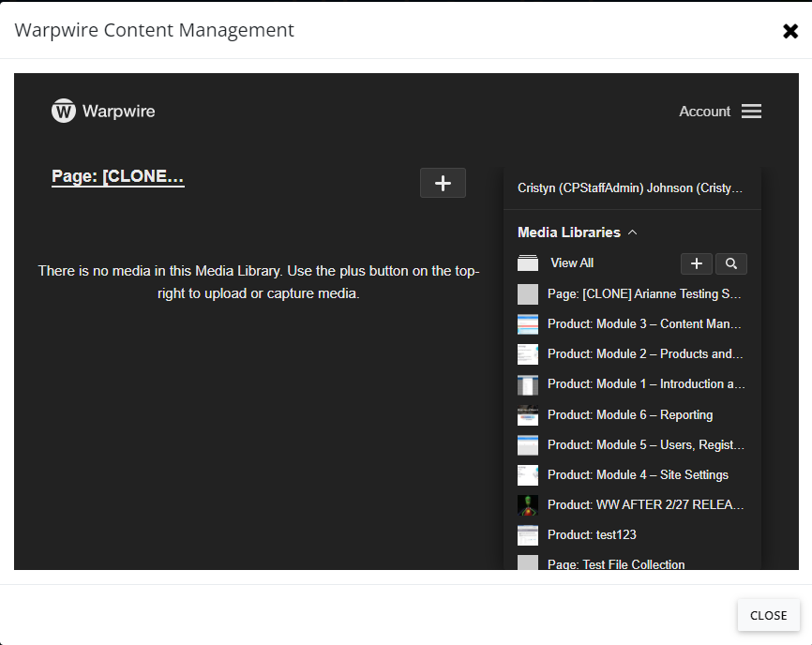This screenshot has width=812, height=645.
Task: Open Product: Module 5 – Users, Regist... library
Action: point(646,445)
